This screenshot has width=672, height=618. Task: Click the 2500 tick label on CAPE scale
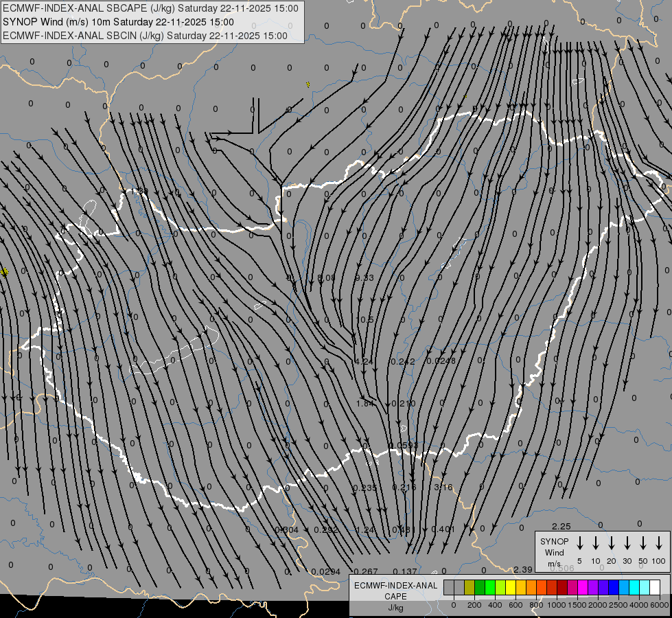coord(618,605)
